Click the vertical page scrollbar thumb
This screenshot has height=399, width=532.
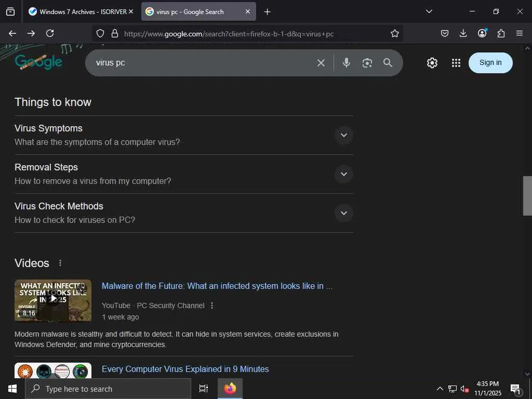(x=527, y=196)
